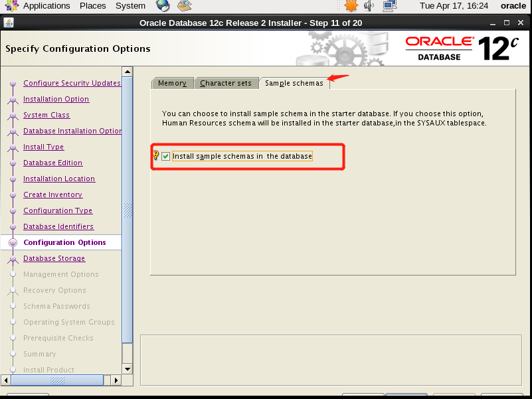Click the disabled Management Options step
This screenshot has height=399, width=532.
60,274
